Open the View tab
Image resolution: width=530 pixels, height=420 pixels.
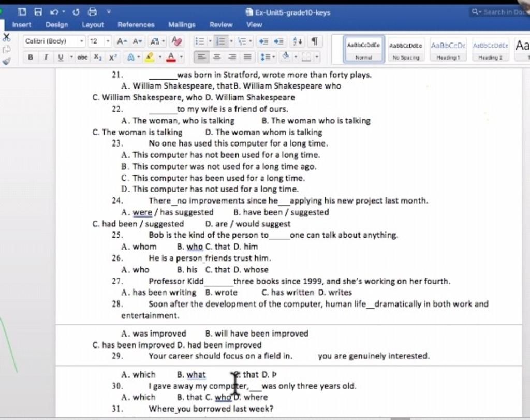pos(254,25)
